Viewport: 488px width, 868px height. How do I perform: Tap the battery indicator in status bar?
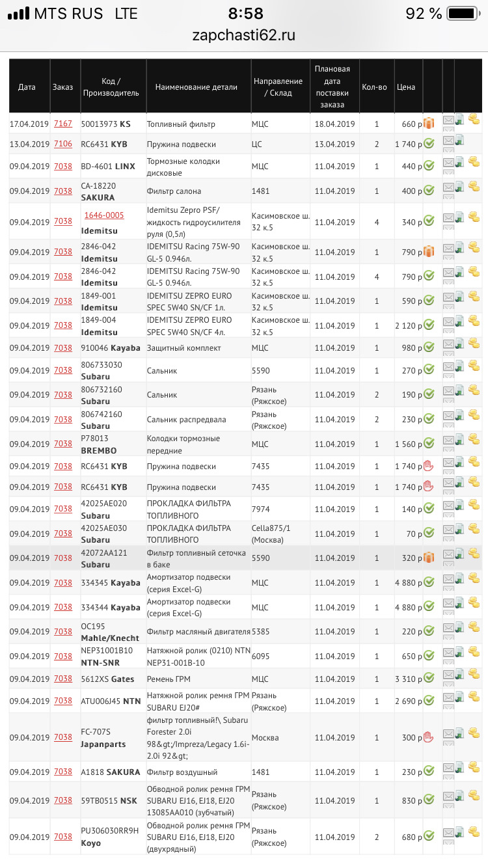coord(463,13)
